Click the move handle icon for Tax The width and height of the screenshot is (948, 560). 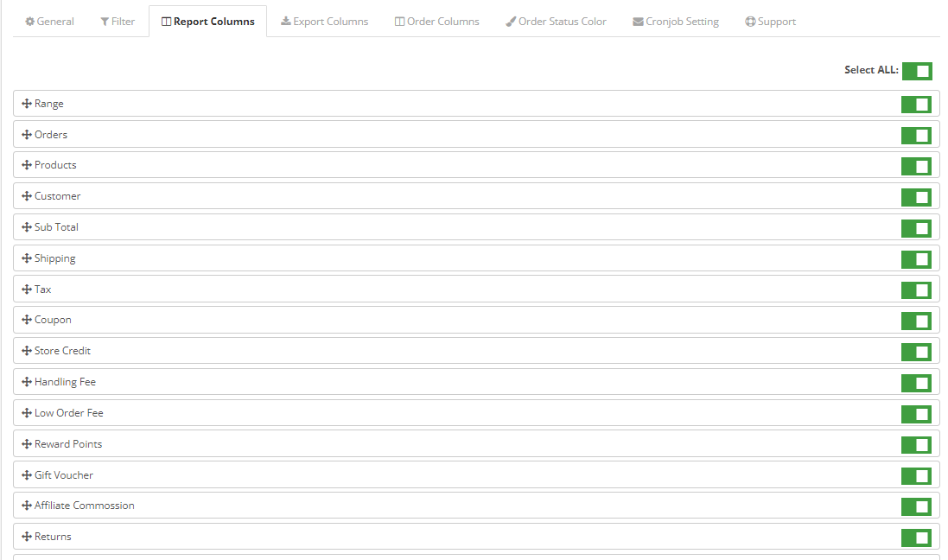click(27, 289)
